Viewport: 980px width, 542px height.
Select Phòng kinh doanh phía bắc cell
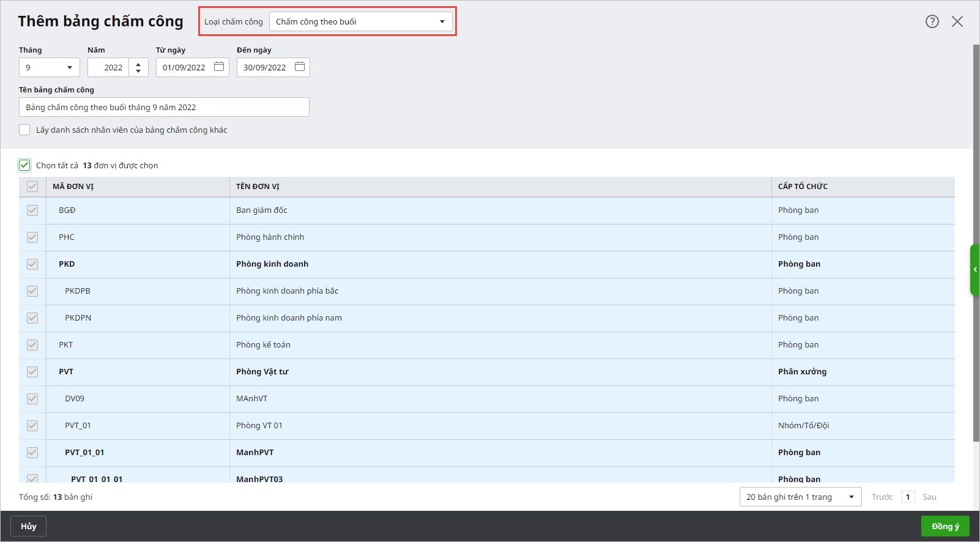pyautogui.click(x=500, y=291)
